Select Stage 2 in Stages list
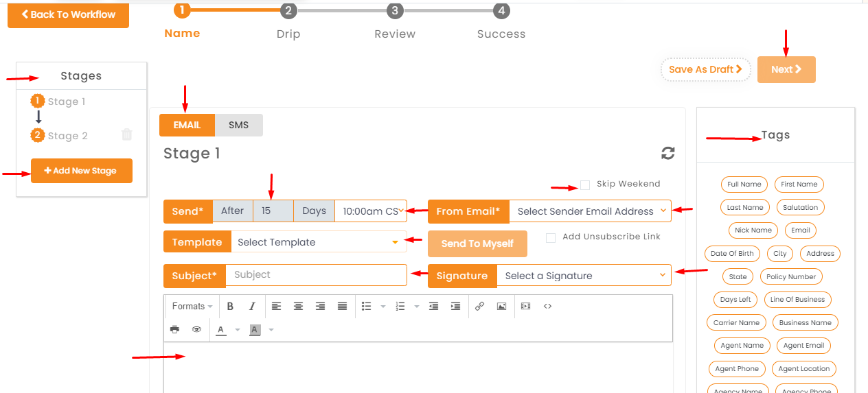The width and height of the screenshot is (868, 393). (x=68, y=136)
